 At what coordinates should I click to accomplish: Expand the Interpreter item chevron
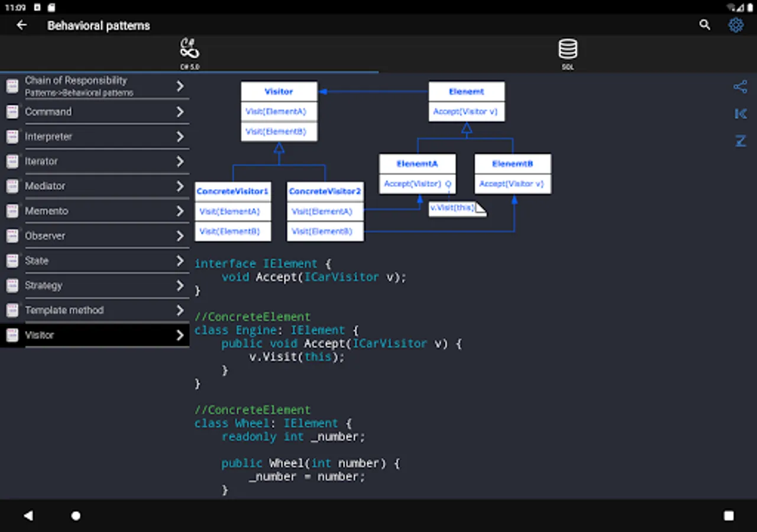coord(180,137)
